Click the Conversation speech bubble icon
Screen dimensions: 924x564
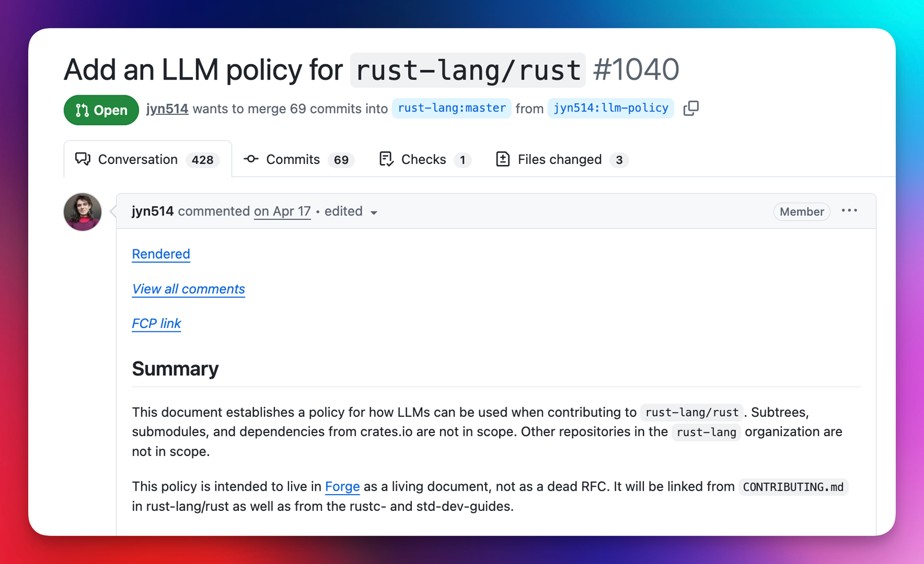coord(83,159)
